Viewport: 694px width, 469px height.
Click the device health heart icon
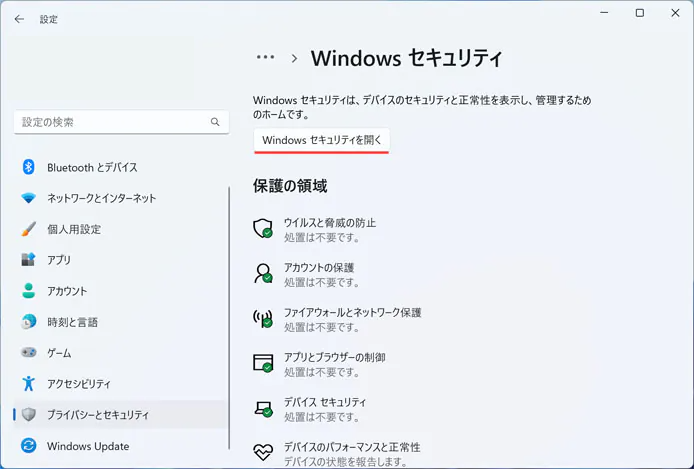click(263, 452)
